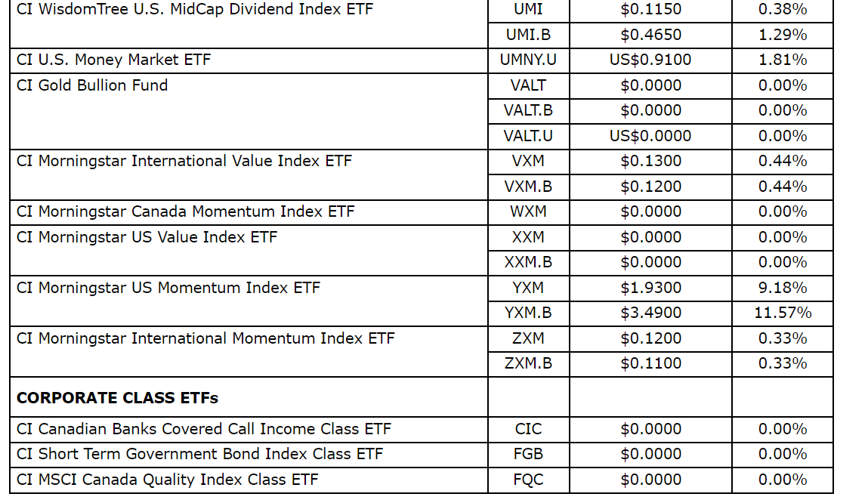Select the XXM.B ticker cell
Image resolution: width=868 pixels, height=503 pixels.
(528, 262)
